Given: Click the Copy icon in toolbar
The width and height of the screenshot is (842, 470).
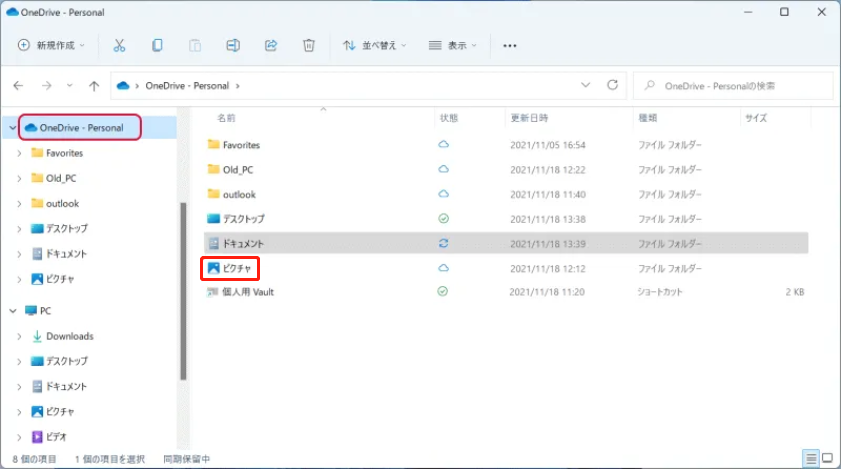Looking at the screenshot, I should coord(157,46).
